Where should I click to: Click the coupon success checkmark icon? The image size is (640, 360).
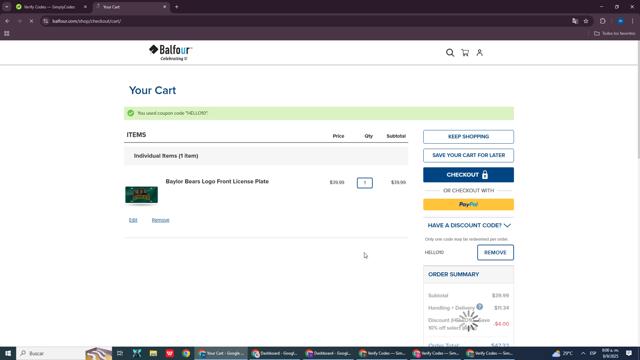click(x=131, y=113)
